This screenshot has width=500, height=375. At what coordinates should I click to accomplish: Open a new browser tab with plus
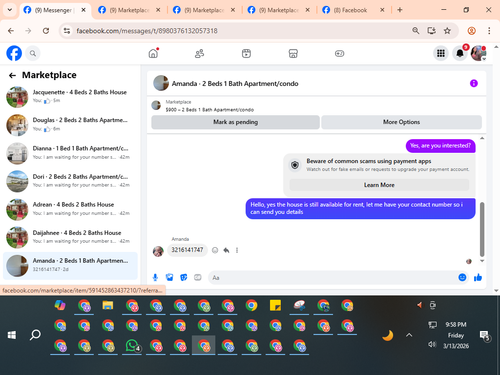[x=400, y=10]
